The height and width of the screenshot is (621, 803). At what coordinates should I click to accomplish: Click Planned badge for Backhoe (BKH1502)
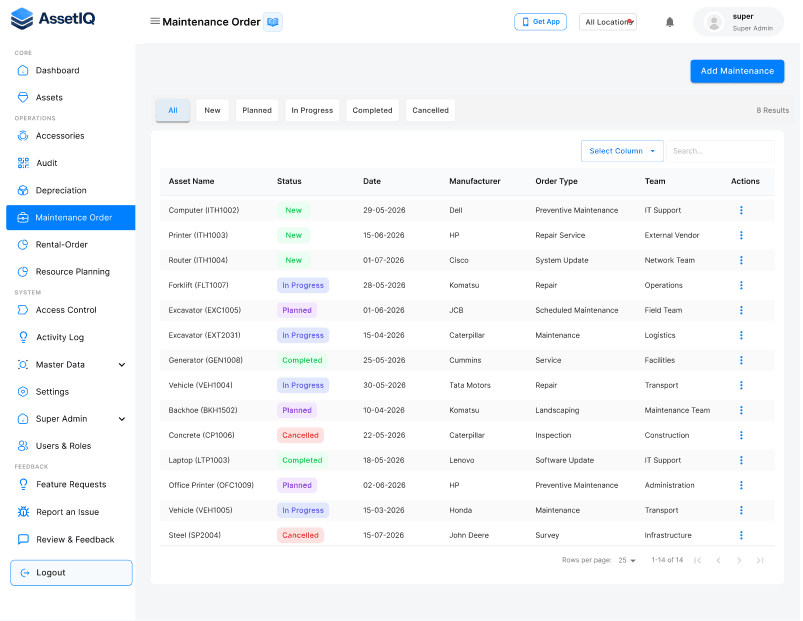[x=297, y=410]
